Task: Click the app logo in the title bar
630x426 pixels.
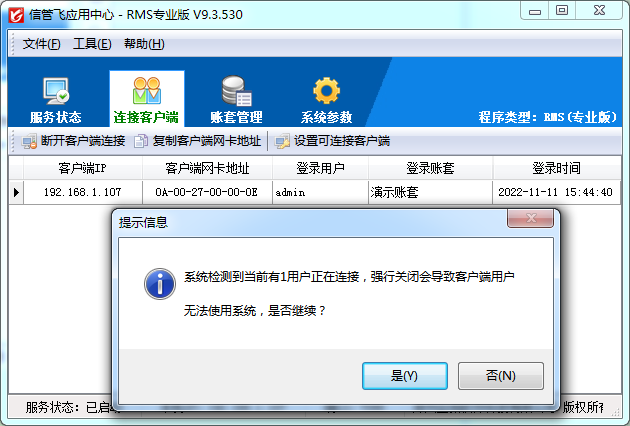Action: point(16,15)
